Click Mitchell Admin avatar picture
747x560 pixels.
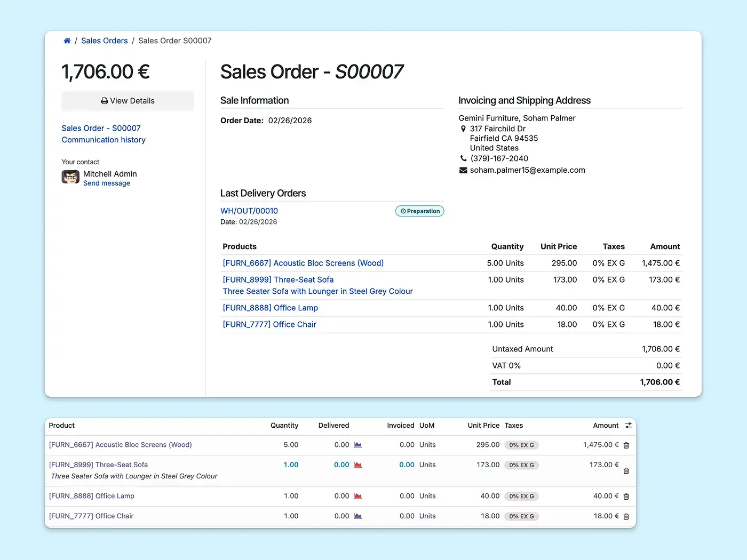coord(70,177)
